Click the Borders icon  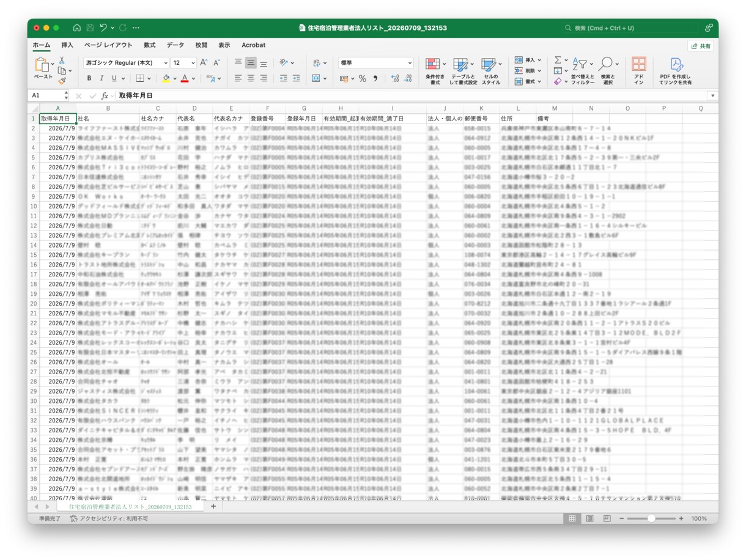coord(139,78)
